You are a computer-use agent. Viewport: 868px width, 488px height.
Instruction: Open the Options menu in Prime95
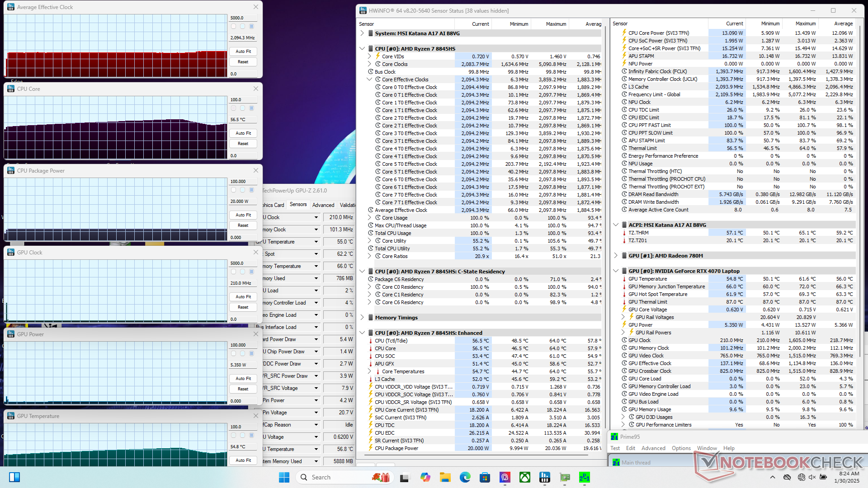(x=681, y=448)
